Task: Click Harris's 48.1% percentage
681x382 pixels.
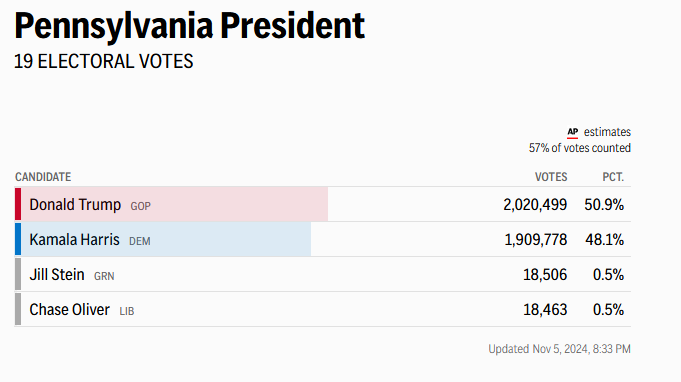Action: [604, 240]
